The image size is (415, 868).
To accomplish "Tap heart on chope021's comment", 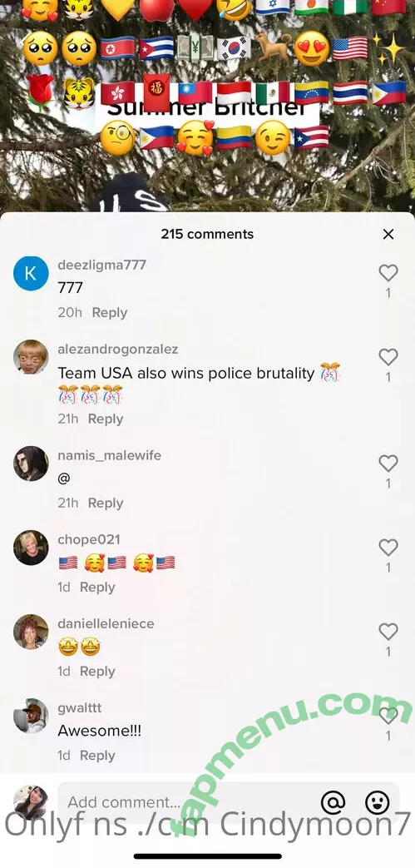I will (388, 548).
